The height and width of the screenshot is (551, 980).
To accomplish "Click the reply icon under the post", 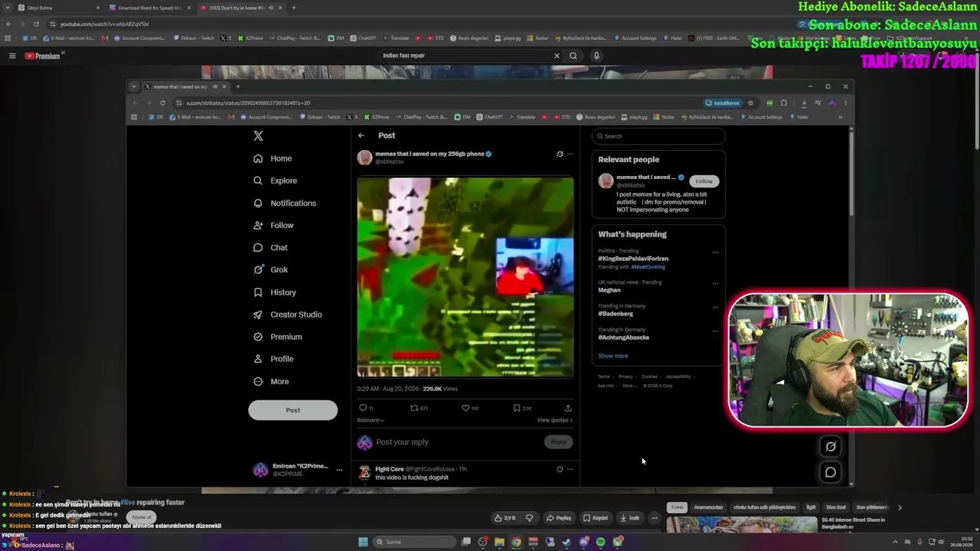I will pos(363,408).
